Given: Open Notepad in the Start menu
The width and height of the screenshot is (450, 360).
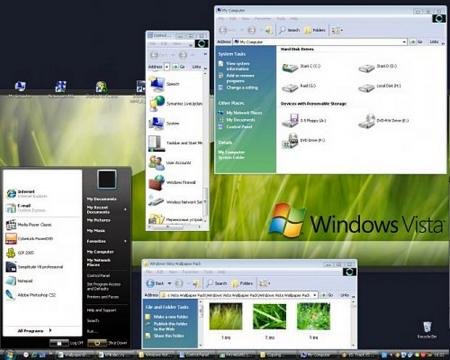Looking at the screenshot, I should (20, 281).
